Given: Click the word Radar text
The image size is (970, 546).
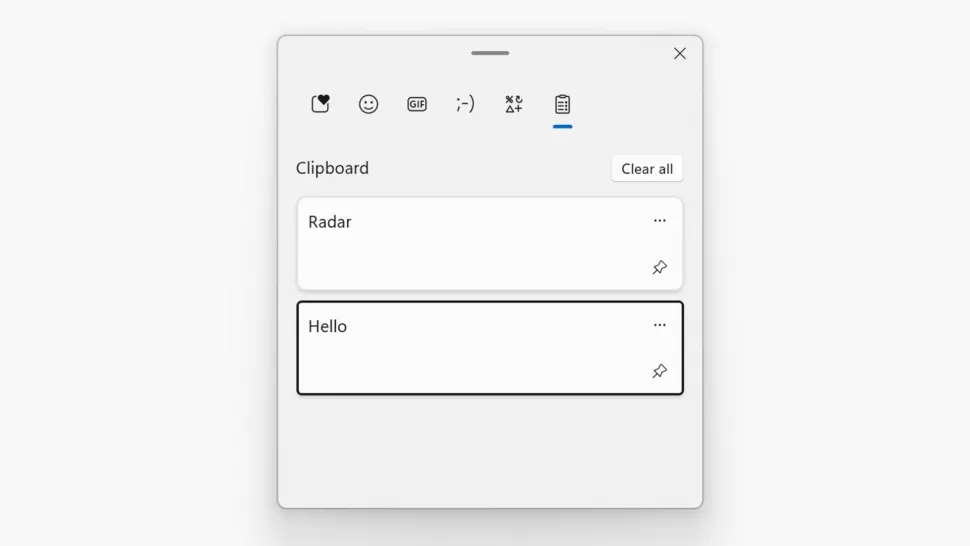Looking at the screenshot, I should tap(330, 222).
